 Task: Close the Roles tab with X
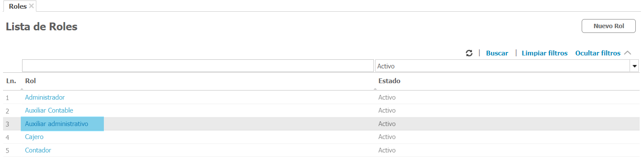tap(31, 6)
